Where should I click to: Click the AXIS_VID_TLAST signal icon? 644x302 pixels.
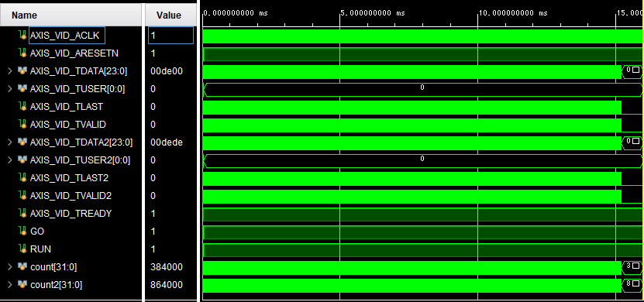23,106
